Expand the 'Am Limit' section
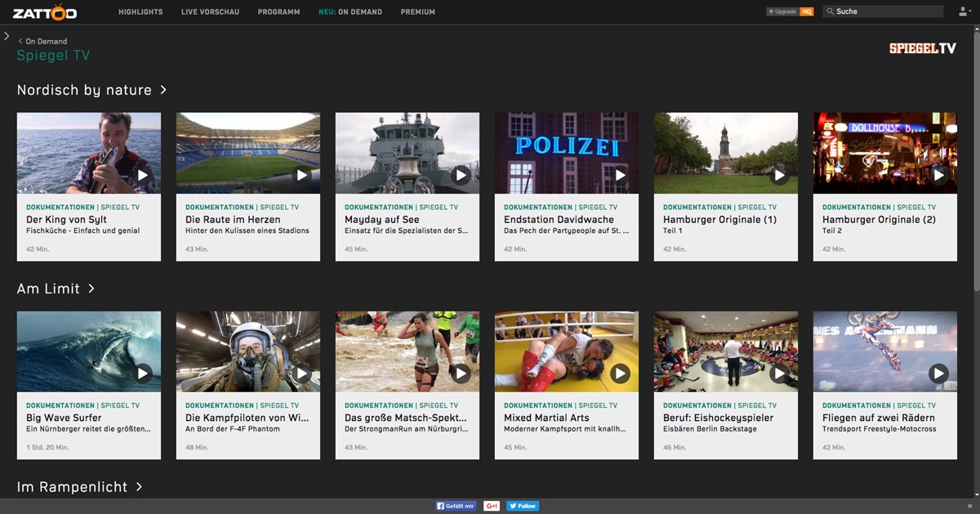The height and width of the screenshot is (514, 980). [x=56, y=288]
